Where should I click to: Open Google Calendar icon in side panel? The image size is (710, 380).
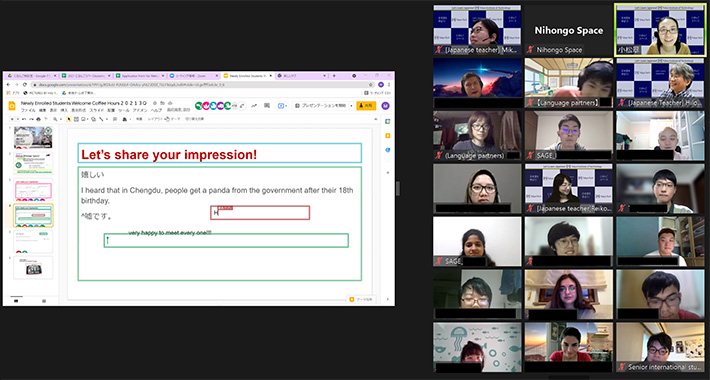click(388, 121)
